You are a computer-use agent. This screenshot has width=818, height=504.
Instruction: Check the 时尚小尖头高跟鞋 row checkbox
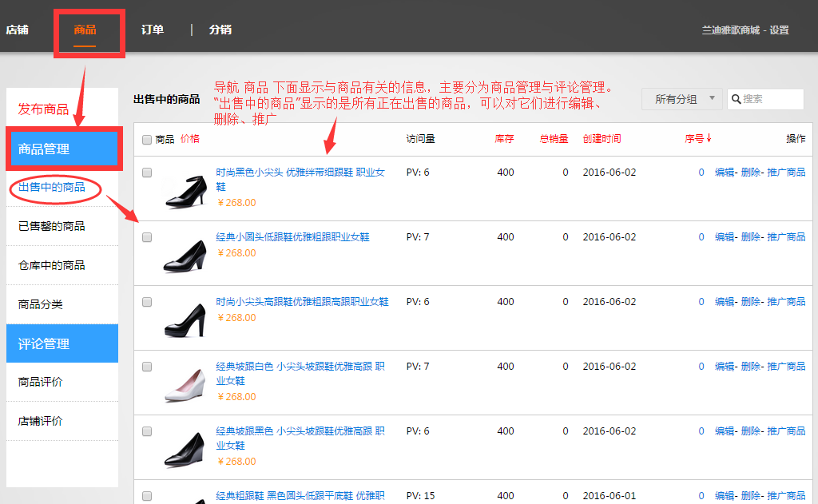[x=147, y=302]
